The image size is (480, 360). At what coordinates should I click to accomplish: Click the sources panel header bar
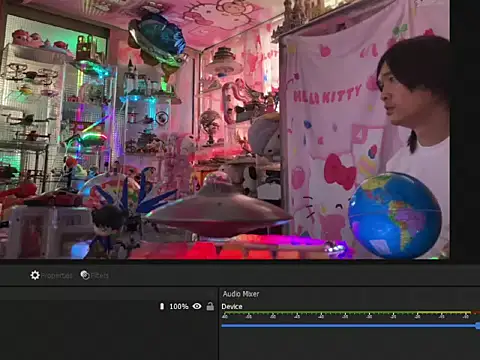108,294
